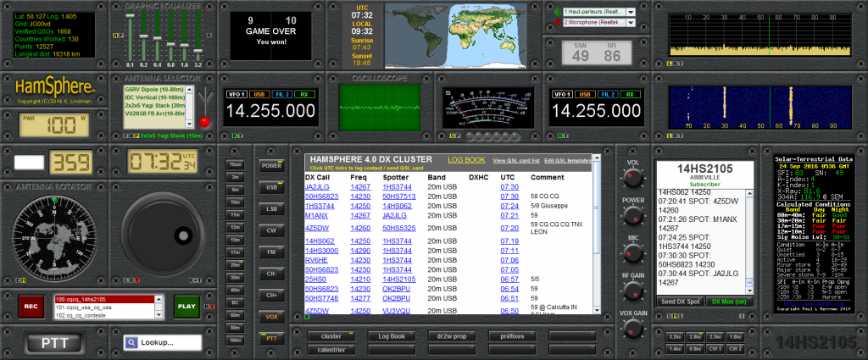Turn the VOL knob

[x=632, y=178]
